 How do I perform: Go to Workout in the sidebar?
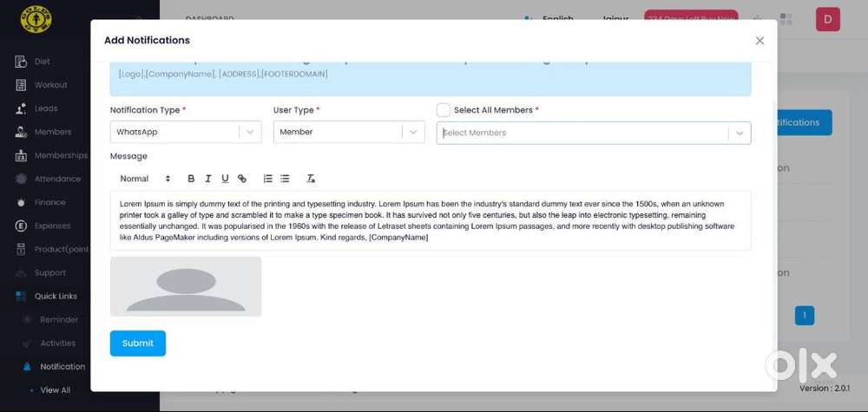tap(50, 85)
